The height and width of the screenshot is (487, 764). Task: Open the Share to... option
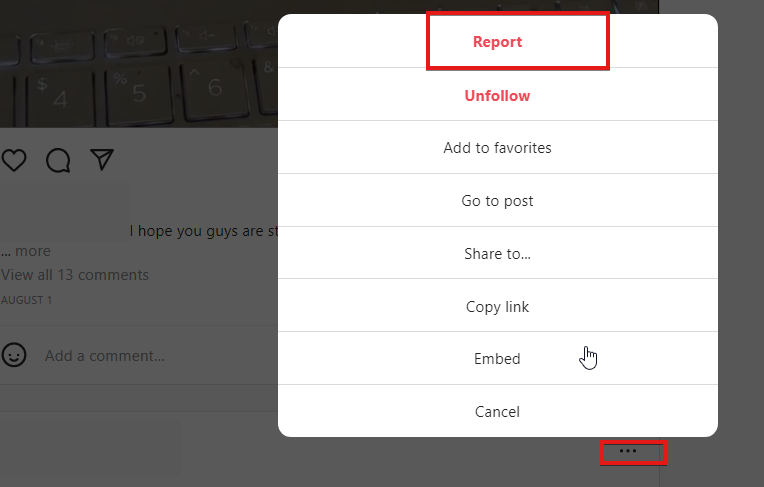tap(498, 254)
